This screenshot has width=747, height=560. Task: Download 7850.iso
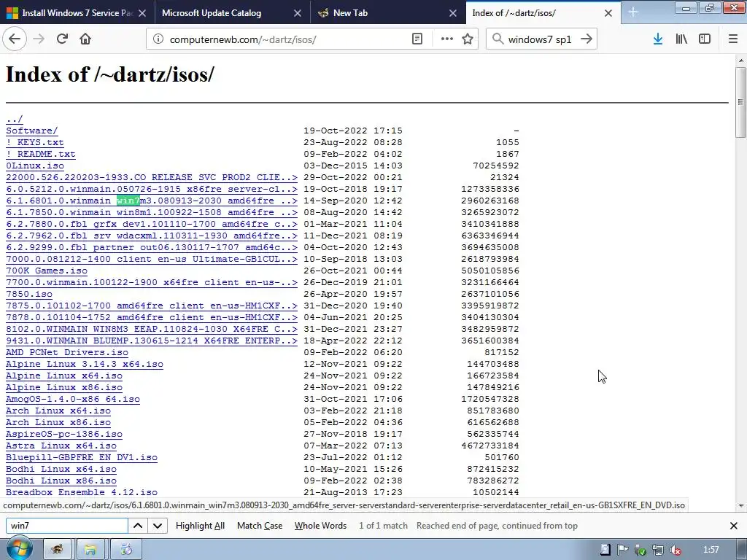click(x=29, y=294)
